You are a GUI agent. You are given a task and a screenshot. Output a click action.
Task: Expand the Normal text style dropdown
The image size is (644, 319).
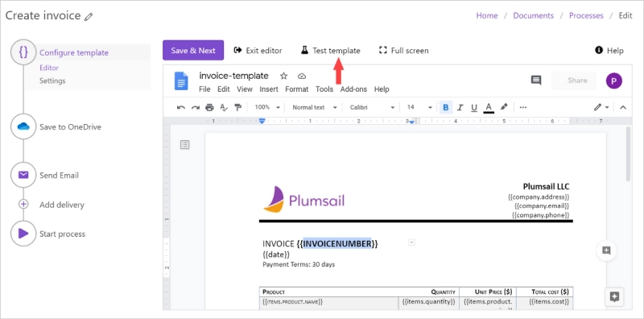(315, 107)
